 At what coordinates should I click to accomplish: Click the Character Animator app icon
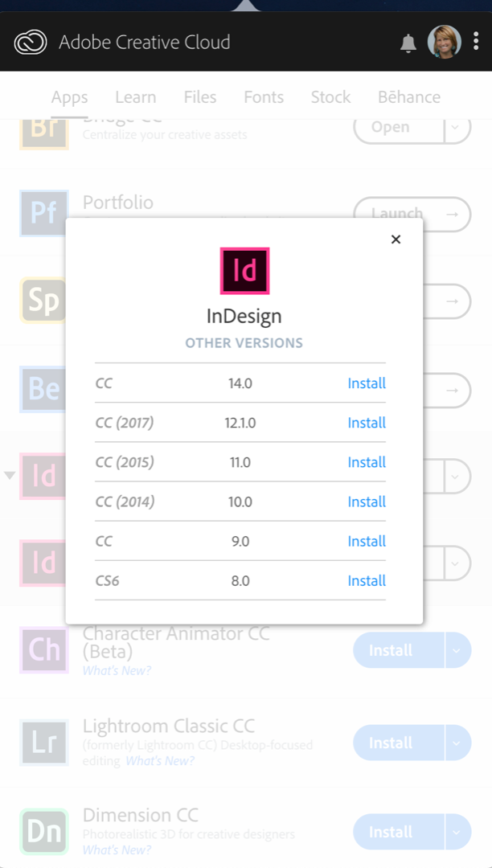pyautogui.click(x=44, y=650)
